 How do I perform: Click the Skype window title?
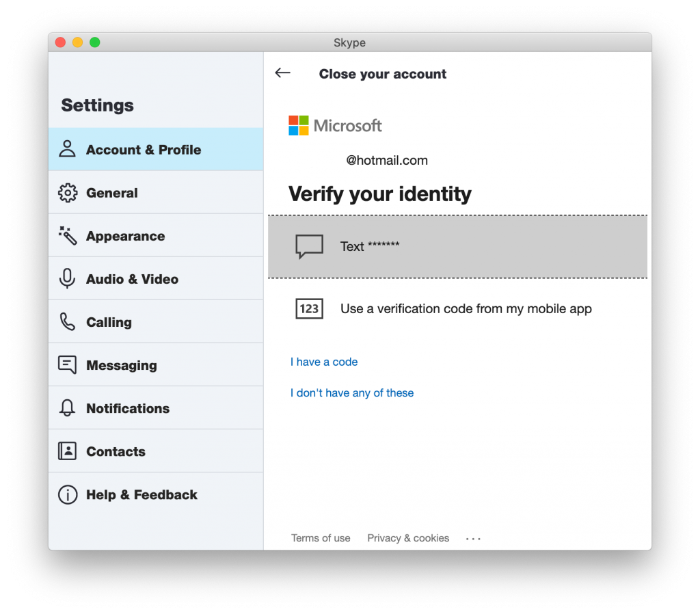[349, 43]
